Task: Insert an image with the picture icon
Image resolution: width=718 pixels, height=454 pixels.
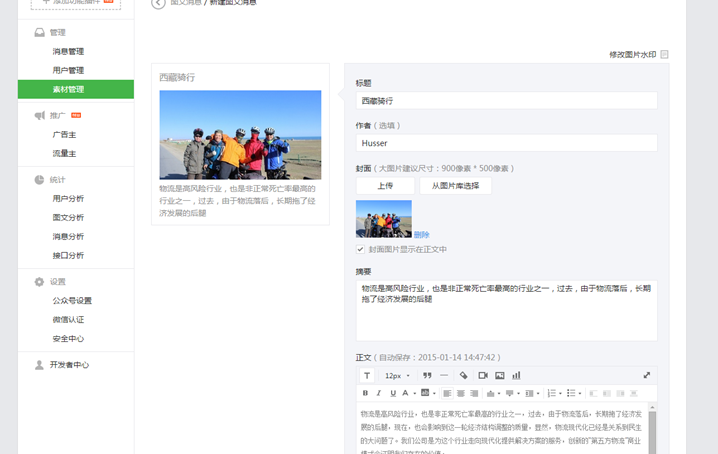Action: point(500,375)
